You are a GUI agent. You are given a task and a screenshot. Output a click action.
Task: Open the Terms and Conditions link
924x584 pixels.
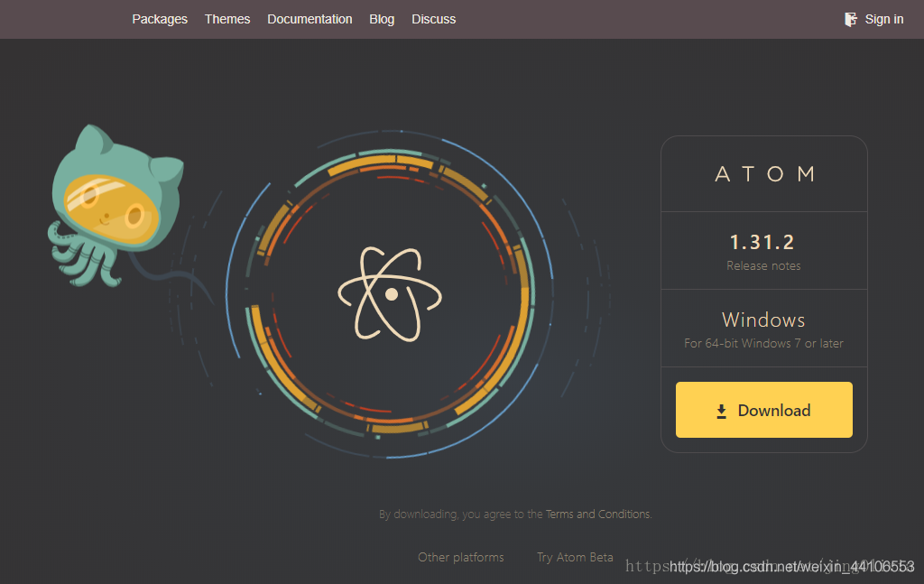[x=598, y=514]
